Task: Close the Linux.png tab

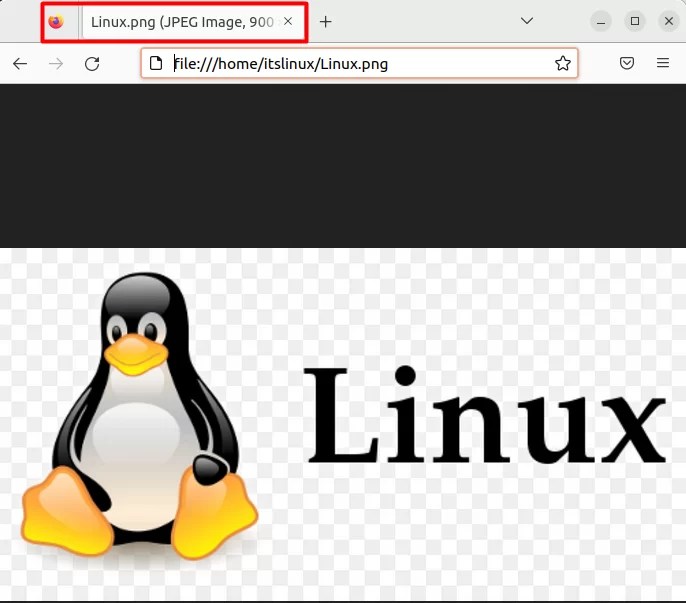Action: (x=288, y=21)
